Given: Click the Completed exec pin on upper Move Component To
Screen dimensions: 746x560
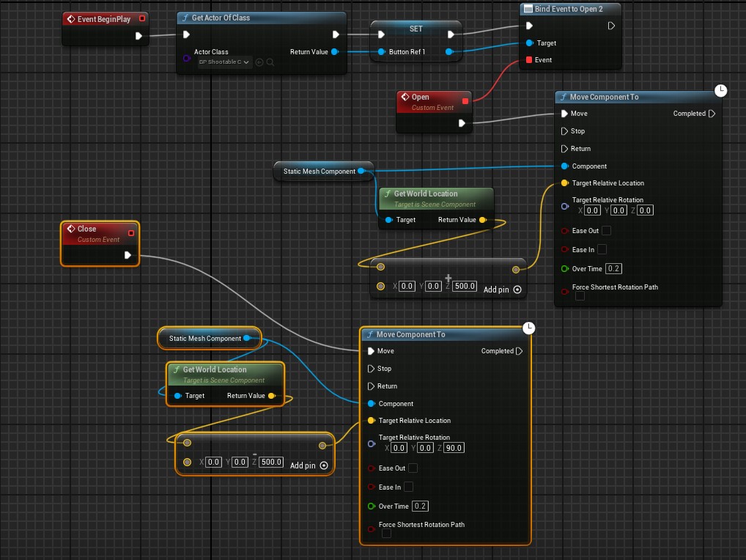Looking at the screenshot, I should 712,114.
